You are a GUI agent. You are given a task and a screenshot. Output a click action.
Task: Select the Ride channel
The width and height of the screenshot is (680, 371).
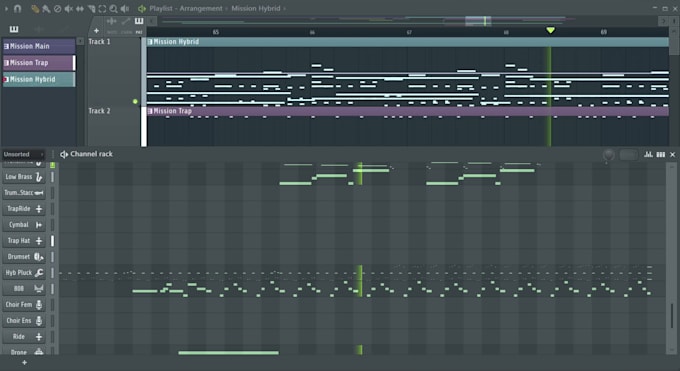(x=24, y=337)
